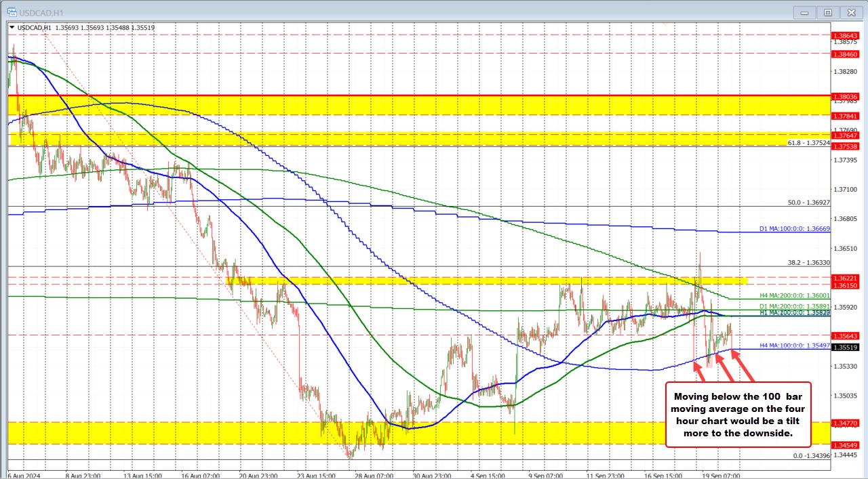Select the red 1.38036 price label
This screenshot has height=479, width=868.
(x=846, y=97)
